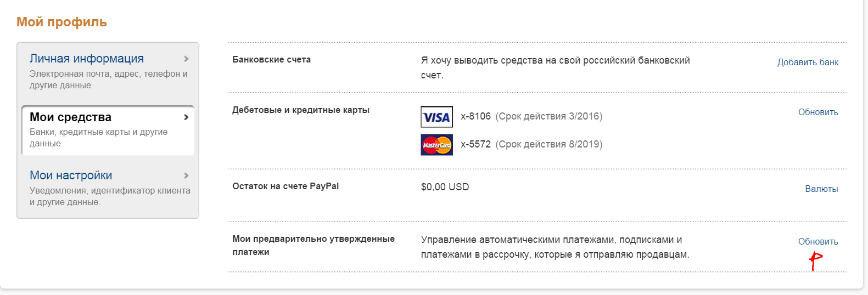Click the MasterCard logo

tap(436, 145)
